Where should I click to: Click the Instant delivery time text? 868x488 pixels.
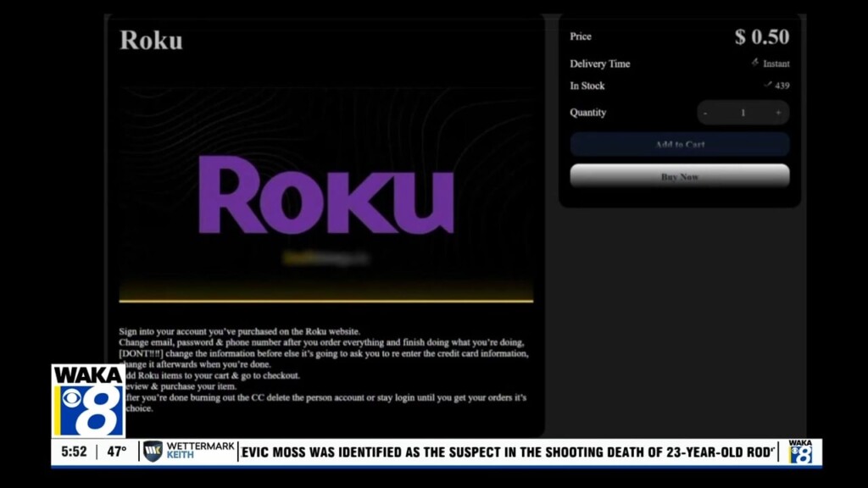click(776, 64)
